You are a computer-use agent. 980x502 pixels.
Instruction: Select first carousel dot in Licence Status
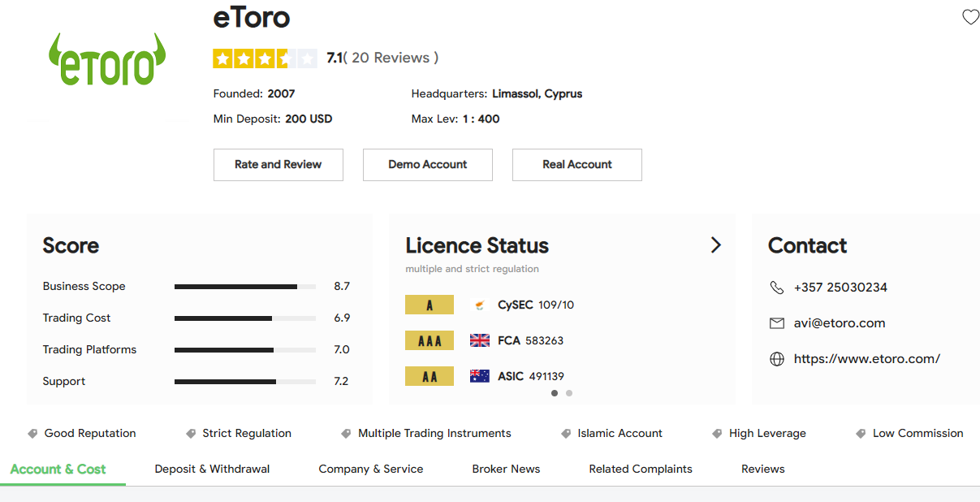tap(555, 393)
